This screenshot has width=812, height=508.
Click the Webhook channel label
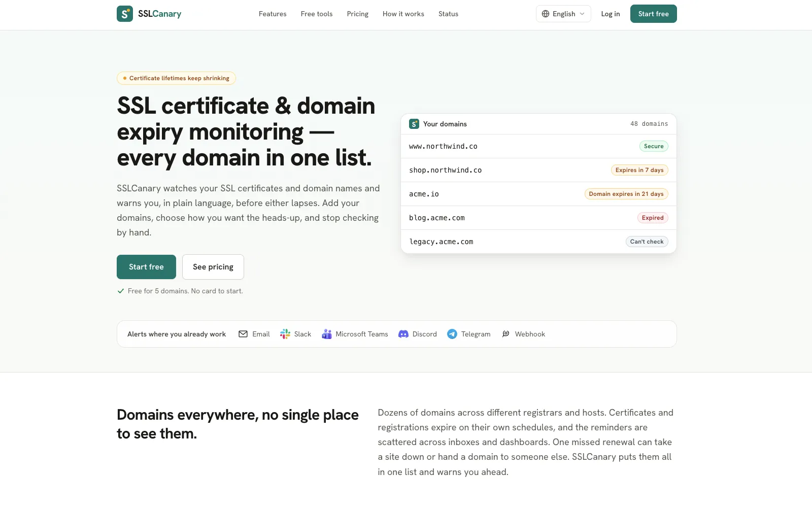click(x=530, y=334)
